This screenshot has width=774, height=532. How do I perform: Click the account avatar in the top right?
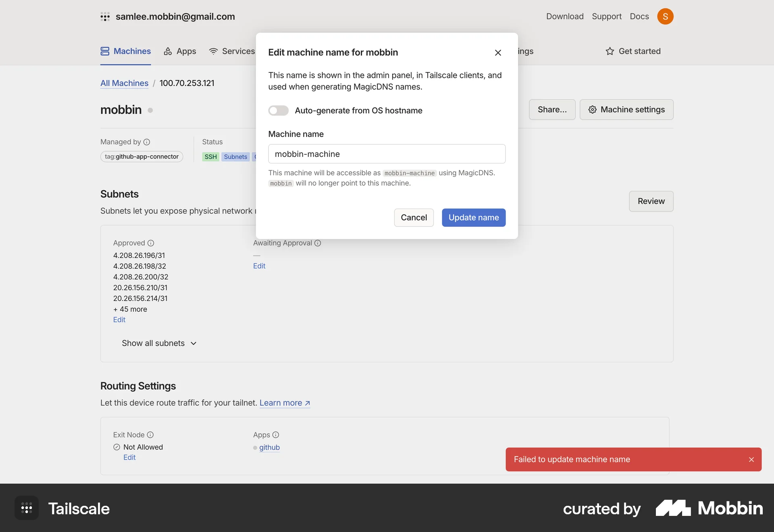click(x=666, y=17)
